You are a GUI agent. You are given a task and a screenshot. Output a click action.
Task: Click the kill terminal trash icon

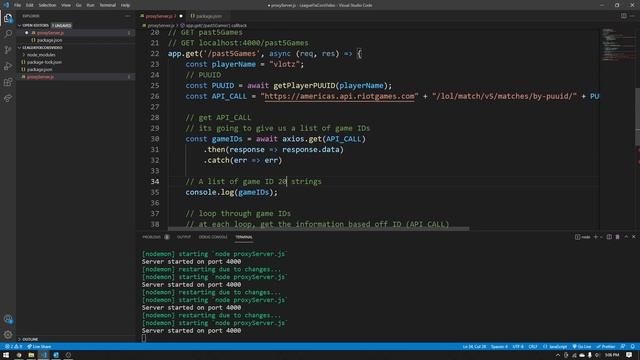pyautogui.click(x=618, y=237)
